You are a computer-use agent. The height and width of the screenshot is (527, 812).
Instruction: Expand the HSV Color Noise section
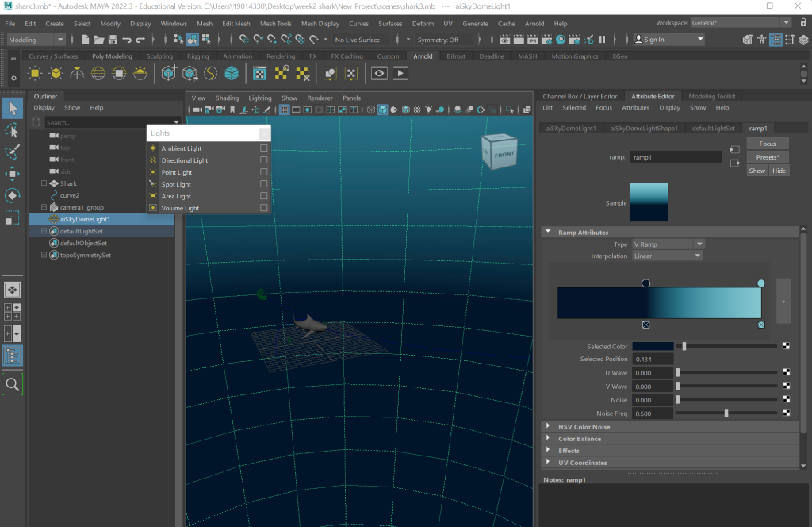[x=548, y=427]
